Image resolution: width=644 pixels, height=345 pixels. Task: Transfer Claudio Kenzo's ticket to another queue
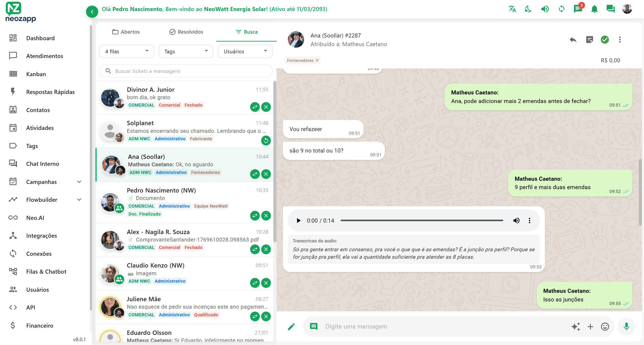[x=255, y=283]
